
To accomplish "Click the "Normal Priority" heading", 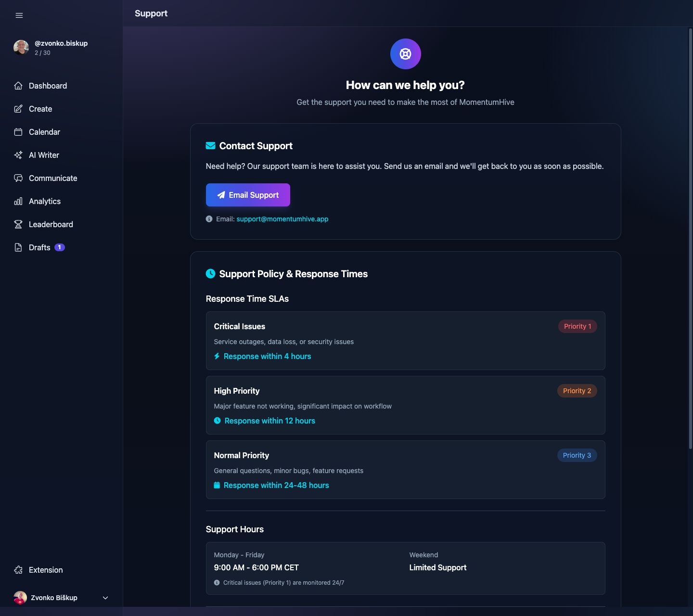I will pyautogui.click(x=242, y=455).
